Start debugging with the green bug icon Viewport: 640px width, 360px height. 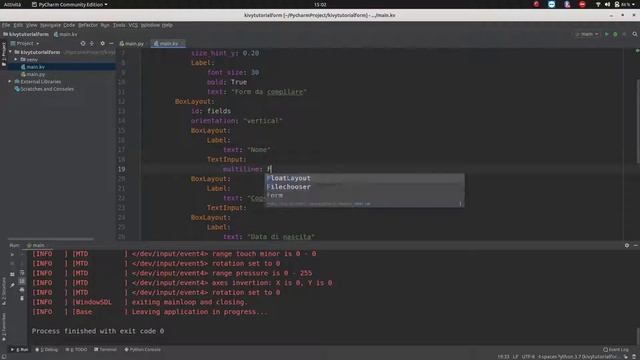click(x=615, y=34)
